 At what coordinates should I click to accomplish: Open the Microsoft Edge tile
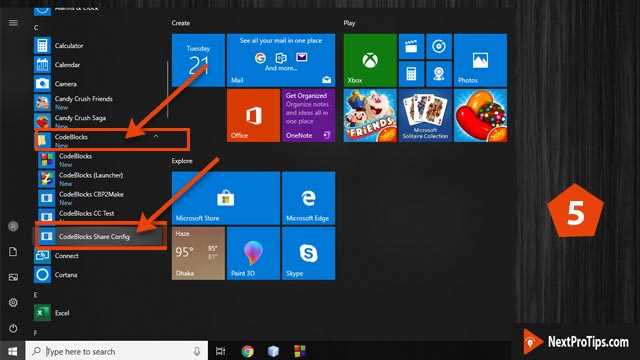[x=309, y=198]
